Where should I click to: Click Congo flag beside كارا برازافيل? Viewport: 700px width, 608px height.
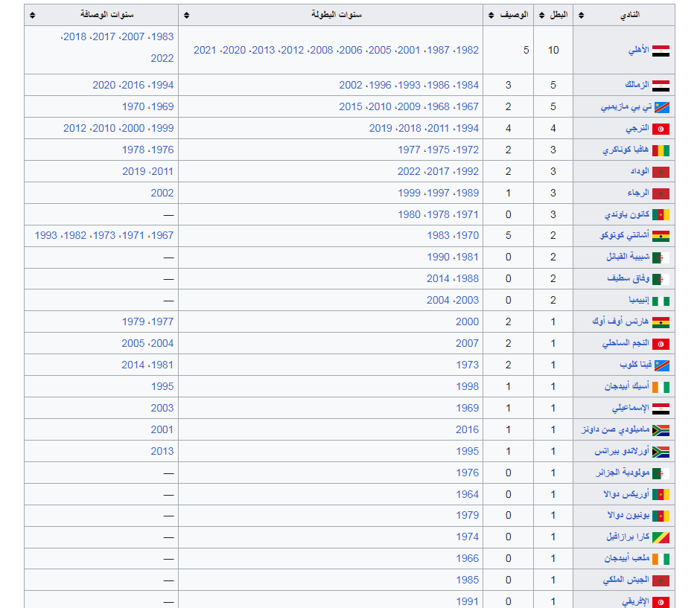[x=661, y=537]
